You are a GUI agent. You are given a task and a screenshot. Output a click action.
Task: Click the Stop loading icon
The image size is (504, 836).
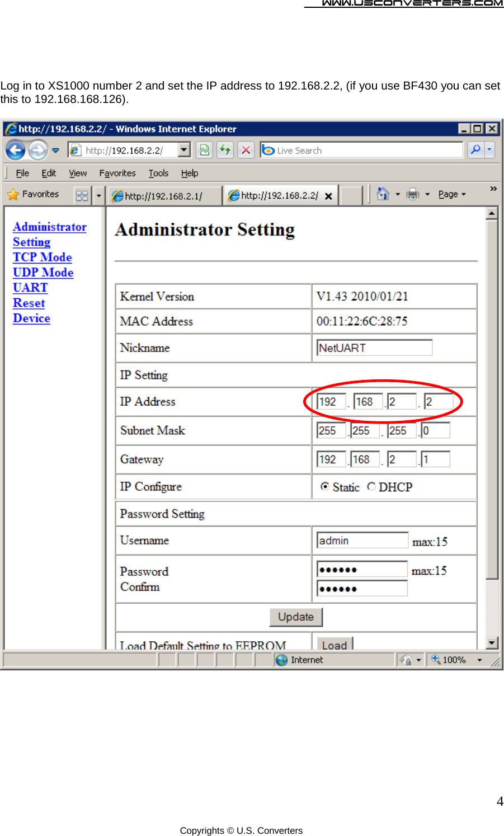point(245,150)
